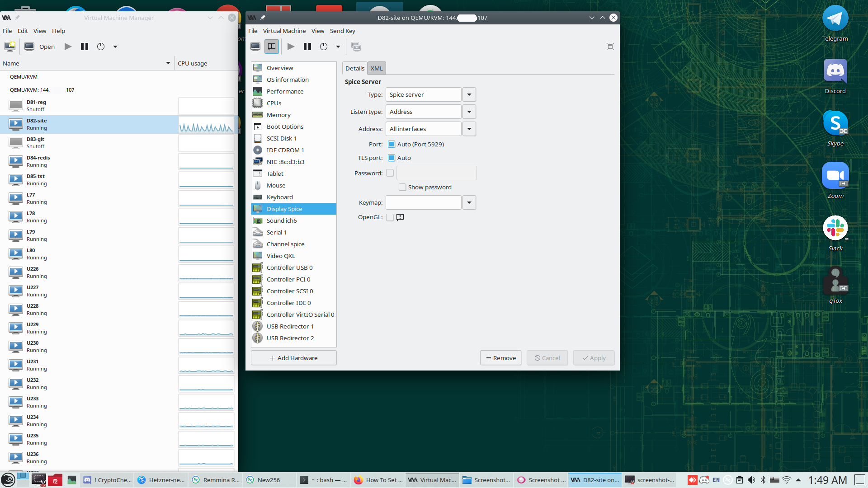This screenshot has width=868, height=488.
Task: Enable the Password checkbox
Action: click(390, 173)
